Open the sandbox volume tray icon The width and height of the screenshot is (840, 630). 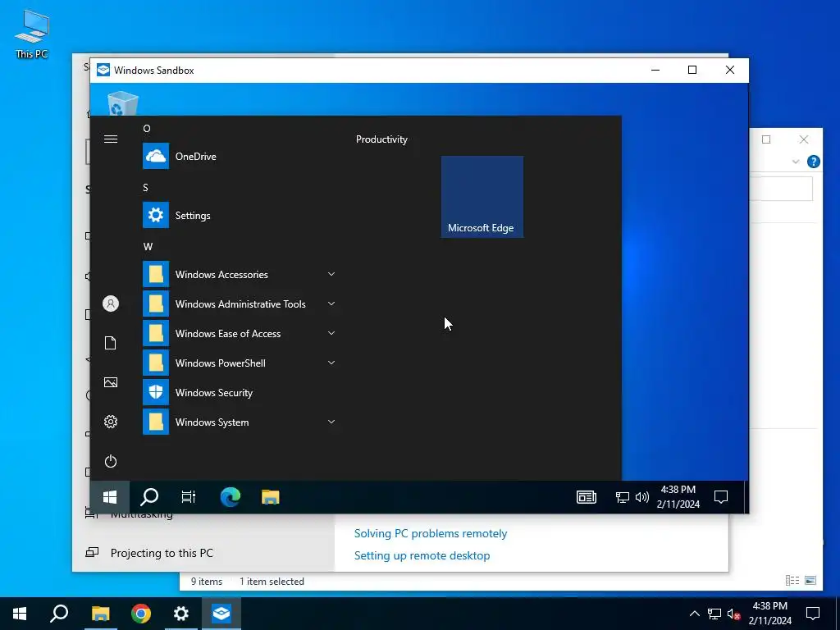point(641,497)
